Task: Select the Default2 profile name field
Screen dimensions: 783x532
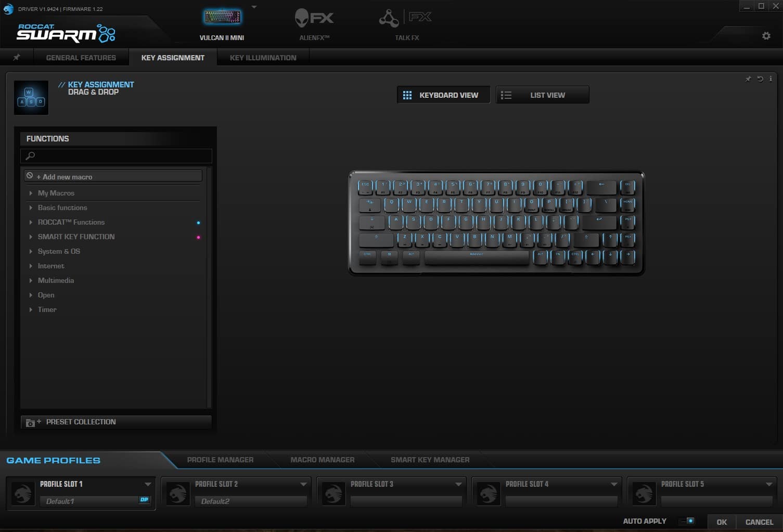Action: 251,501
